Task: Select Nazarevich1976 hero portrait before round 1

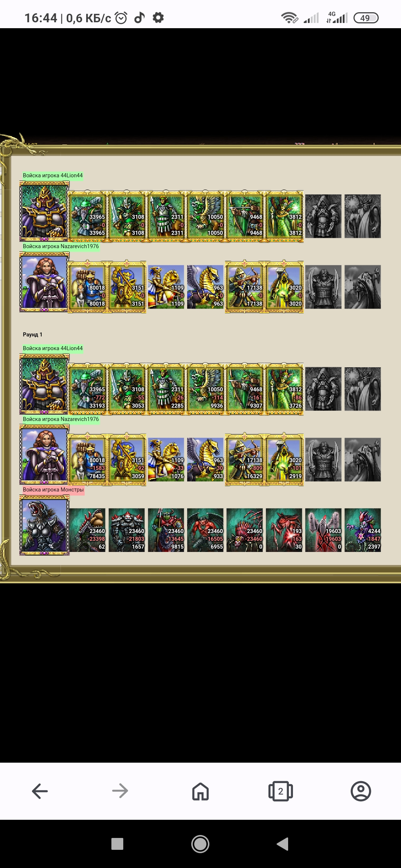Action: pos(44,282)
